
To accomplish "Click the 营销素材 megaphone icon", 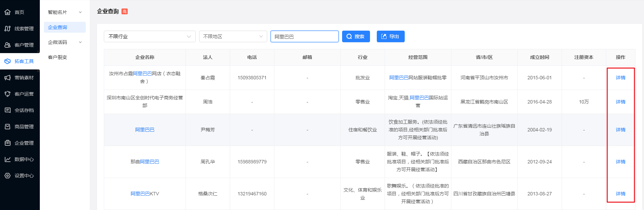I will pyautogui.click(x=7, y=78).
